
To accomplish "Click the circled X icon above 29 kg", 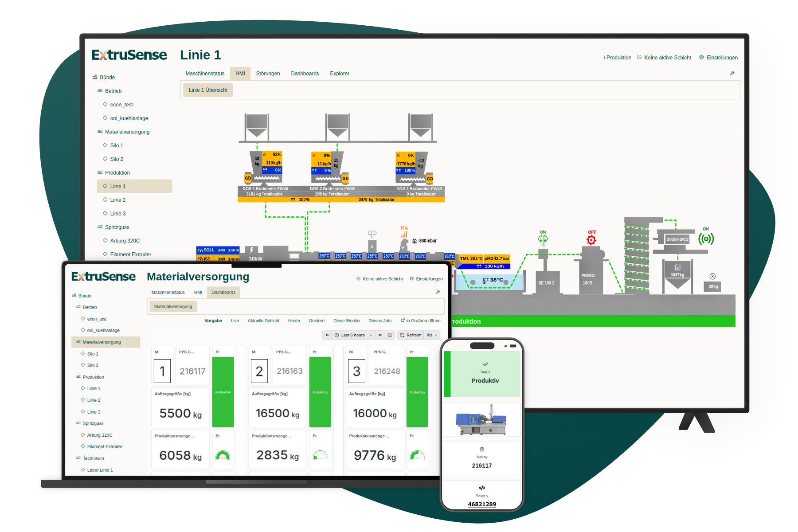I will (x=712, y=276).
